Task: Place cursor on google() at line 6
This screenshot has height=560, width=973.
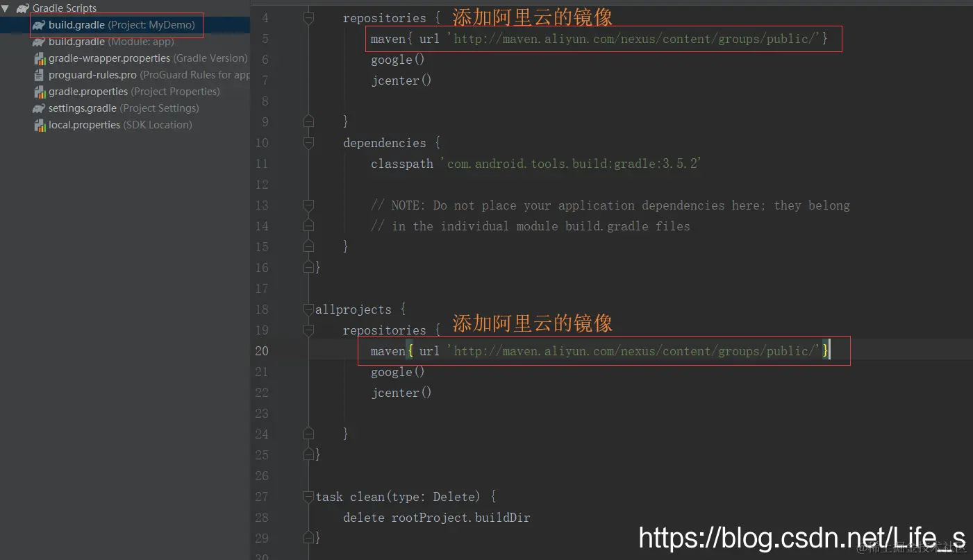Action: [398, 60]
